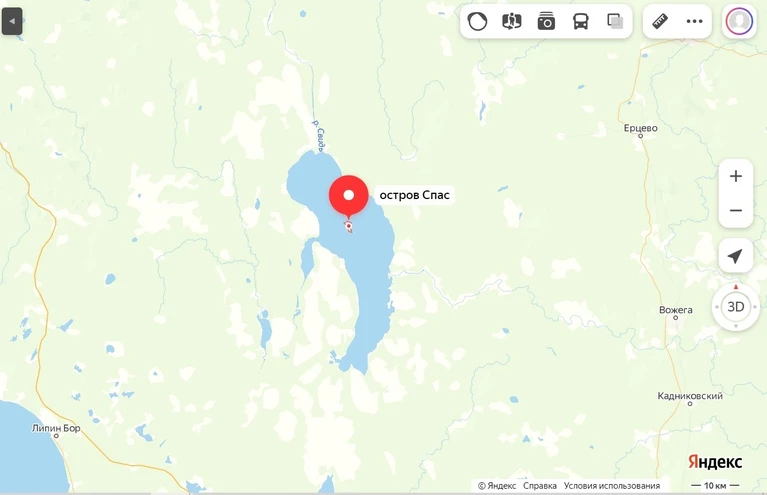Open the three-dots more menu

coord(695,22)
